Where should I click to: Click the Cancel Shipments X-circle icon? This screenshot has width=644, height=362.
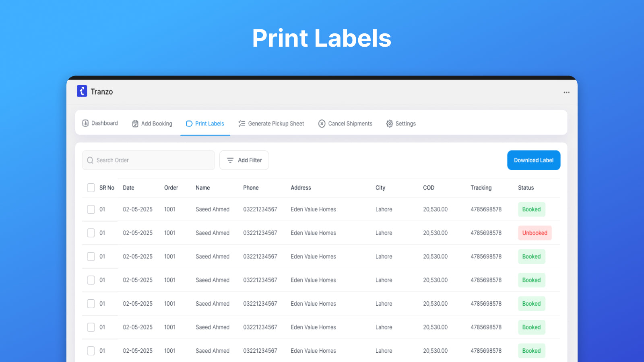click(x=322, y=123)
